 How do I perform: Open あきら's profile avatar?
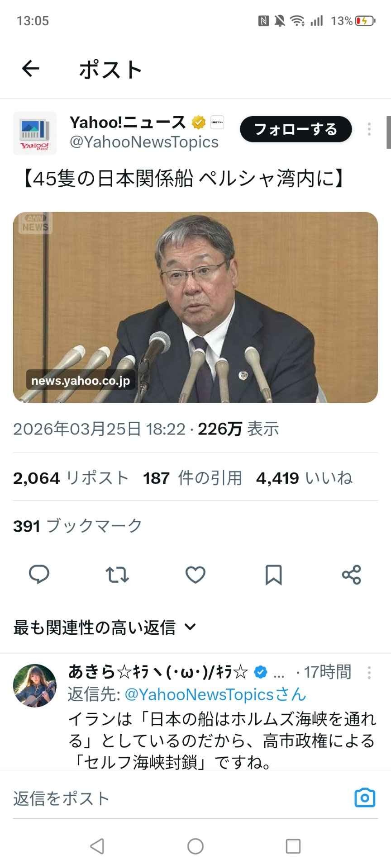pyautogui.click(x=35, y=685)
